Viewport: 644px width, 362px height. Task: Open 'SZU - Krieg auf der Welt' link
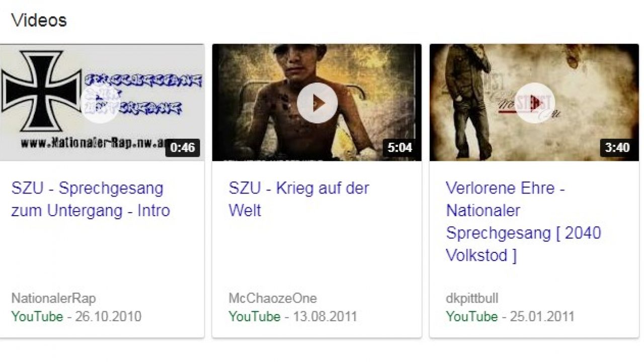pyautogui.click(x=299, y=199)
